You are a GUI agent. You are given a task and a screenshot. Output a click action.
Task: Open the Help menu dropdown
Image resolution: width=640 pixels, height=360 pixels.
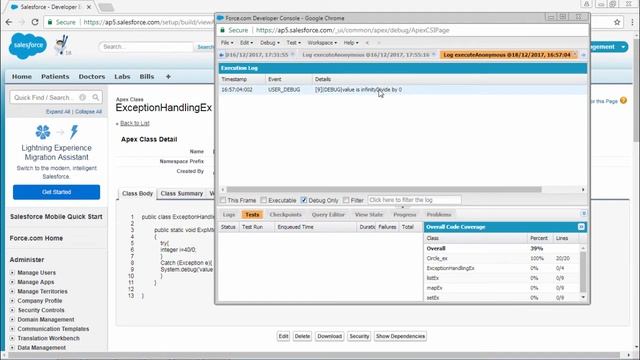click(351, 42)
